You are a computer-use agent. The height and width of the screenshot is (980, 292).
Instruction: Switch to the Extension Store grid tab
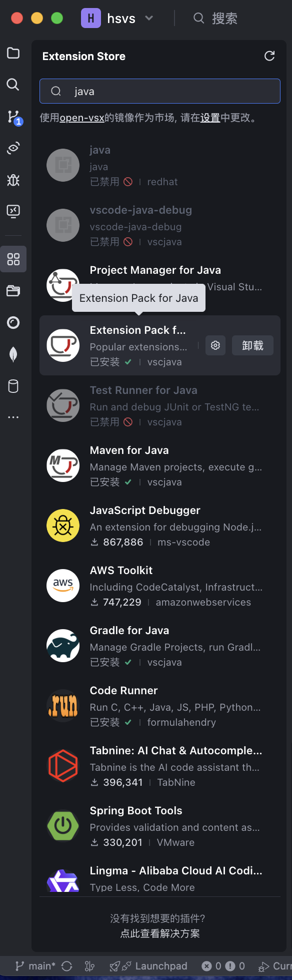click(x=13, y=259)
